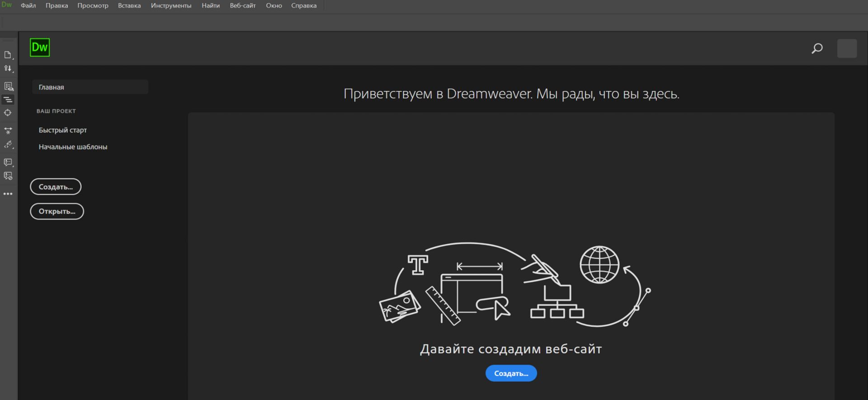Open Customize Toolbar three-dots icon
This screenshot has width=868, height=400.
coord(8,194)
